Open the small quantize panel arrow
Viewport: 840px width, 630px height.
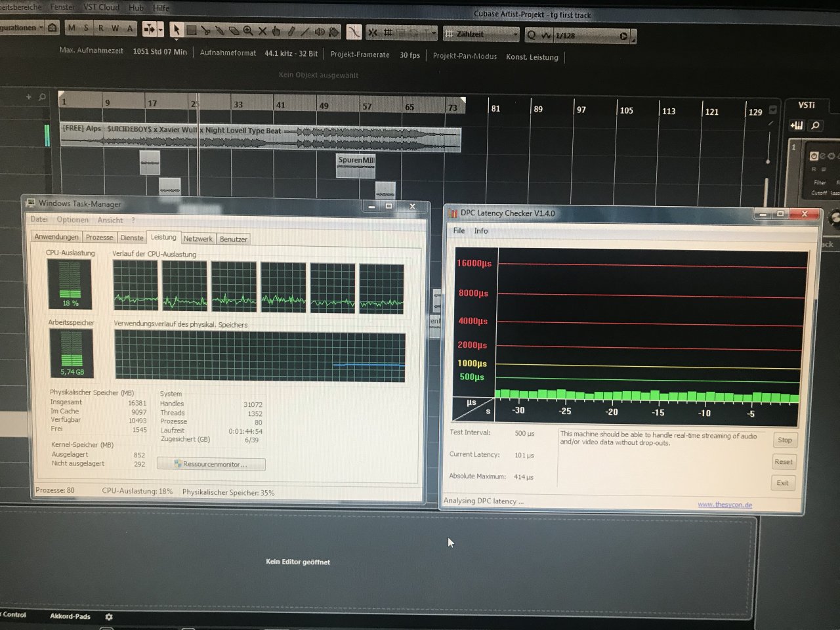coord(633,38)
